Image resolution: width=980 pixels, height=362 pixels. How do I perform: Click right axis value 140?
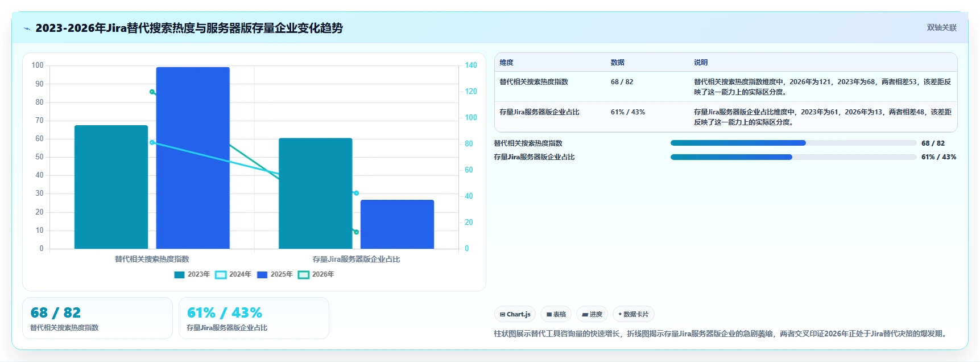pyautogui.click(x=471, y=65)
